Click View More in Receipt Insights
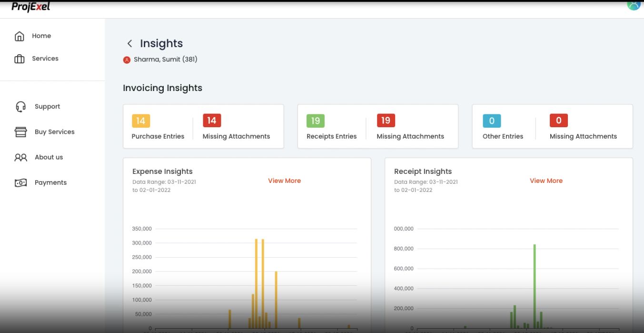Viewport: 644px width, 333px height. pyautogui.click(x=546, y=181)
